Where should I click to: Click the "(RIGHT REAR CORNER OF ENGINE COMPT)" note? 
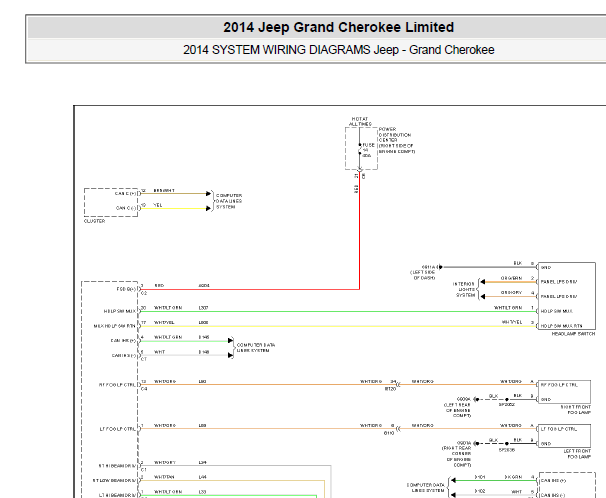[456, 457]
